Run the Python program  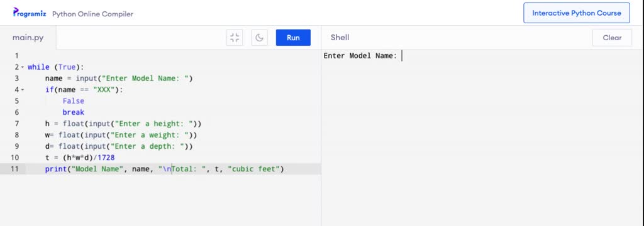pyautogui.click(x=293, y=38)
